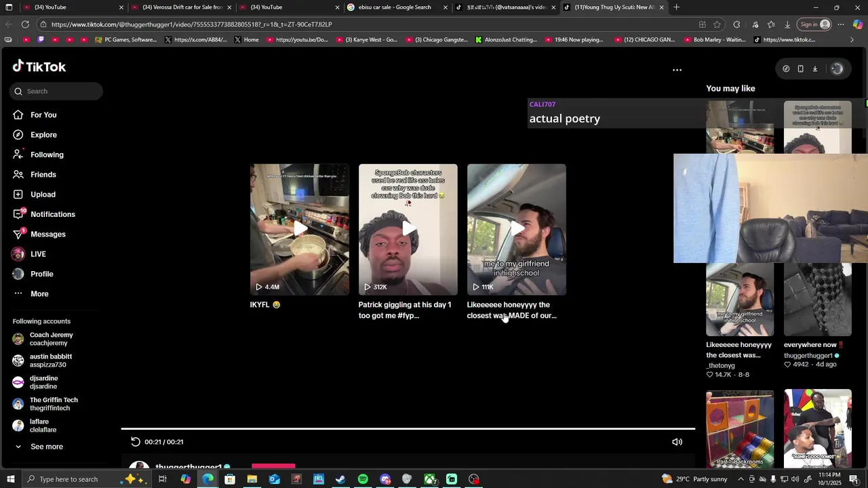The height and width of the screenshot is (488, 868).
Task: Open djsardine's account
Action: (x=43, y=382)
